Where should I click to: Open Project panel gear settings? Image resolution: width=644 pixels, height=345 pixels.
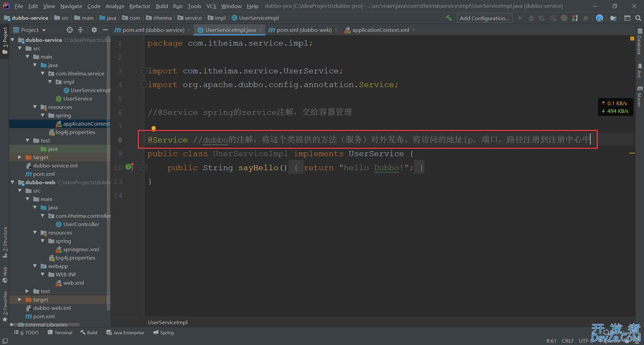[x=94, y=30]
